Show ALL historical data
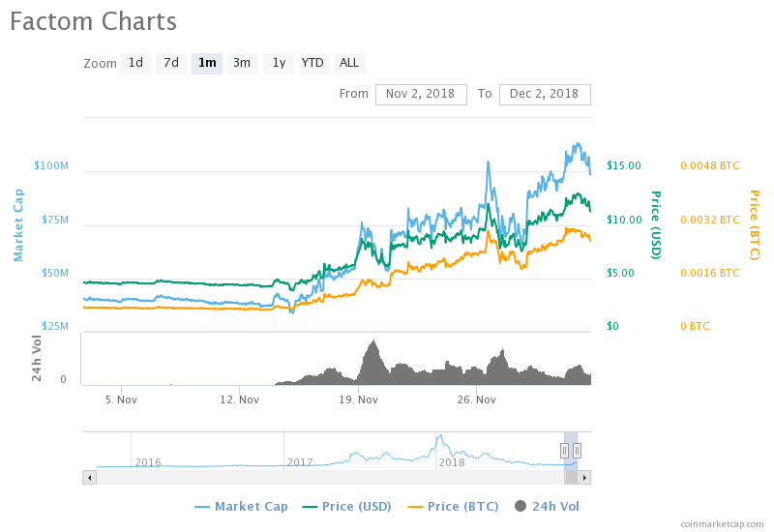 click(349, 63)
